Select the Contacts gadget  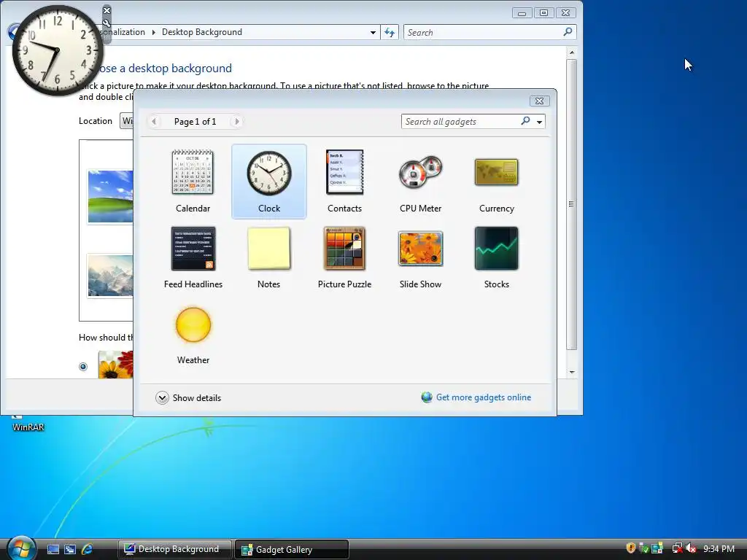[344, 182]
